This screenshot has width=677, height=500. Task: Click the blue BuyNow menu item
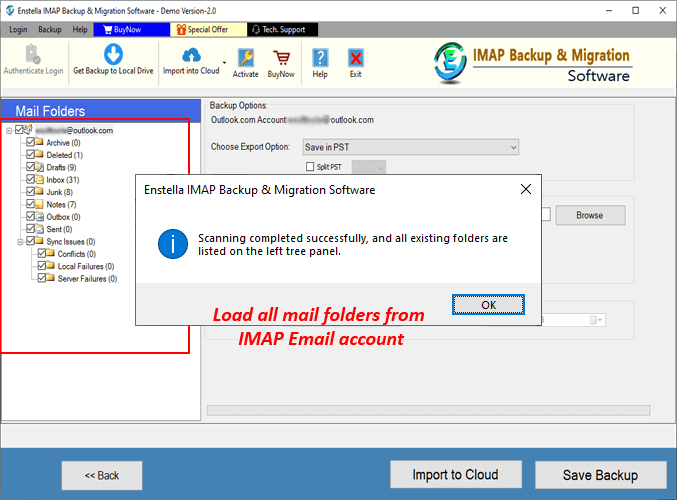(132, 29)
